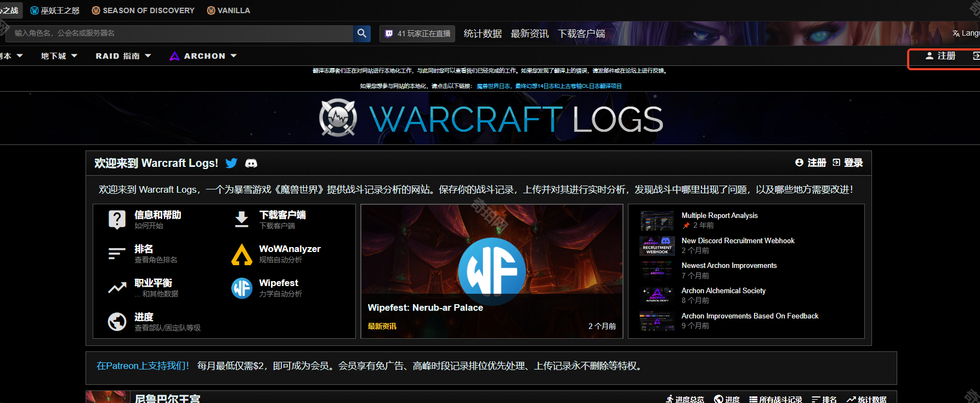Image resolution: width=980 pixels, height=403 pixels.
Task: Click 注册 in the welcome panel header
Action: click(811, 163)
